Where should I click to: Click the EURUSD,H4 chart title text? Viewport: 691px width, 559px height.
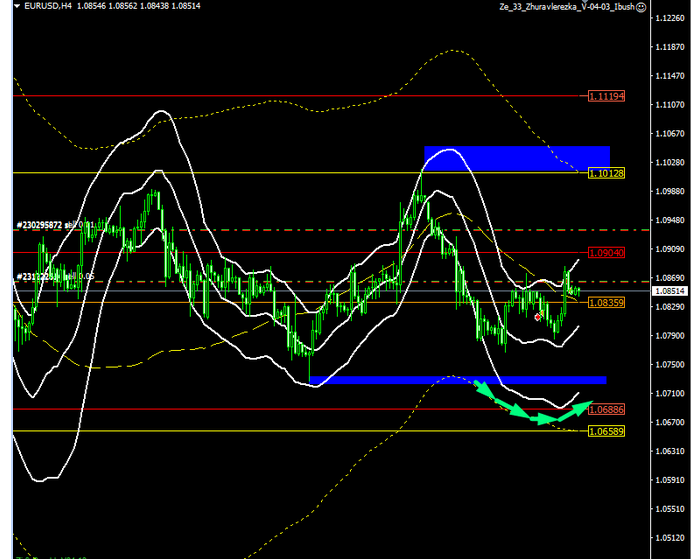42,6
